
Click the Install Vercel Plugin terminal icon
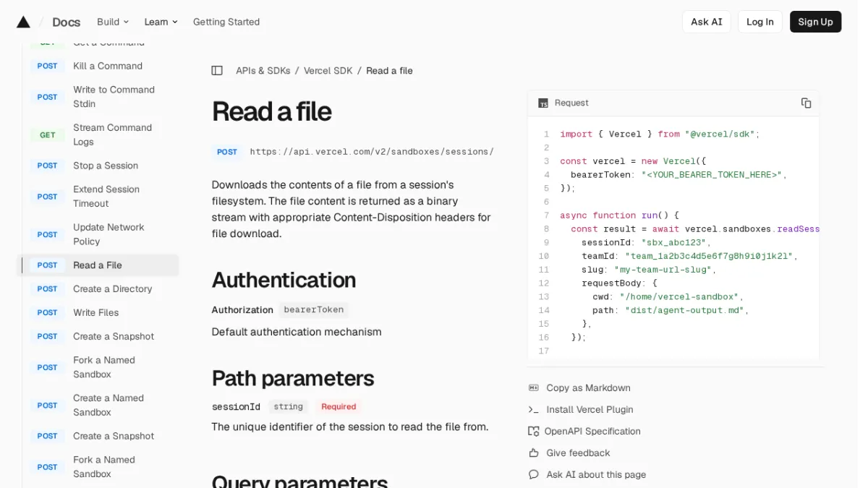[x=534, y=410]
